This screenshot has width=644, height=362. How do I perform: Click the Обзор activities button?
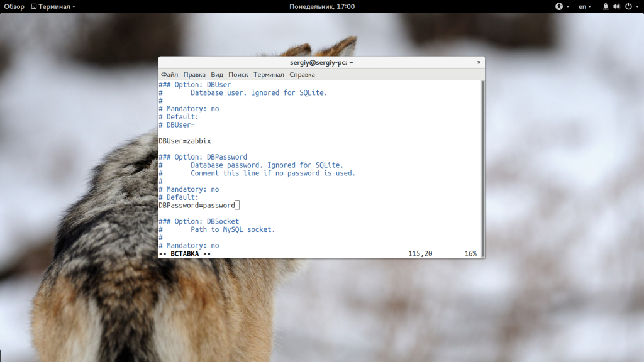click(14, 6)
